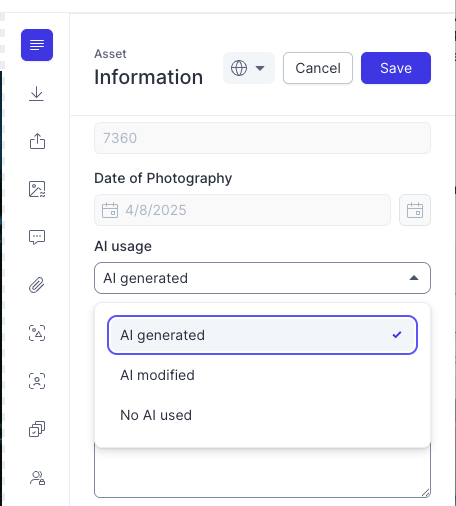Click the download sidebar icon
This screenshot has height=506, width=456.
(37, 94)
